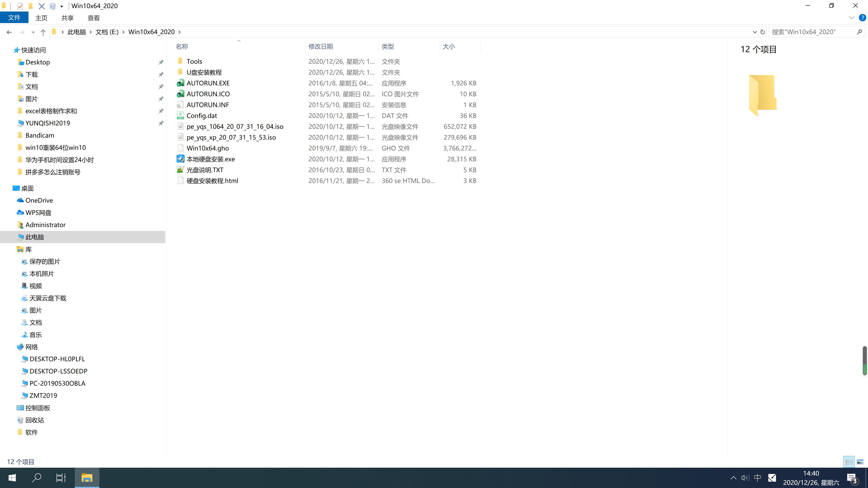This screenshot has width=868, height=488.
Task: Open Win10x64.gho ghost file
Action: point(208,148)
